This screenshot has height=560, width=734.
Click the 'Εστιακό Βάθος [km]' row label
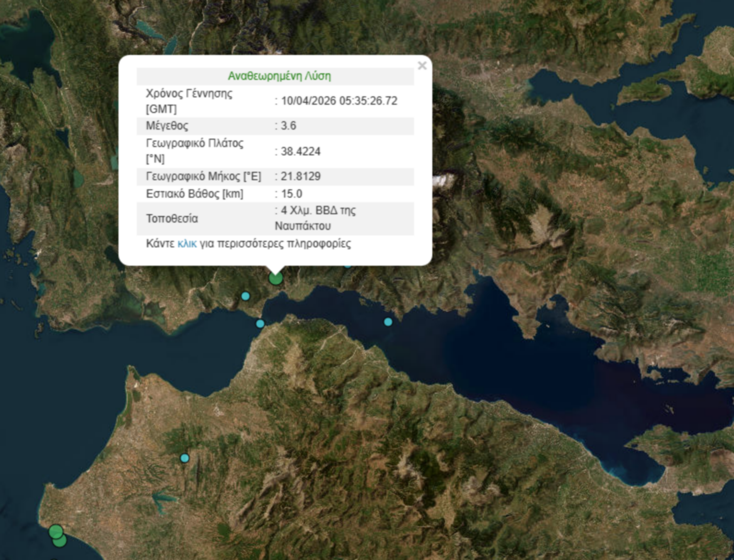(x=195, y=194)
